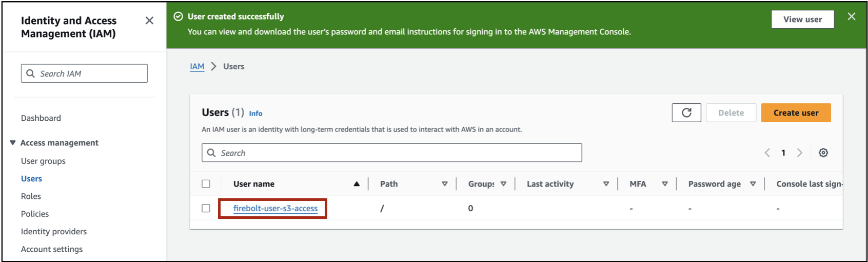Check the firebolt-user-s3-access row checkbox
The image size is (868, 262).
coord(206,208)
